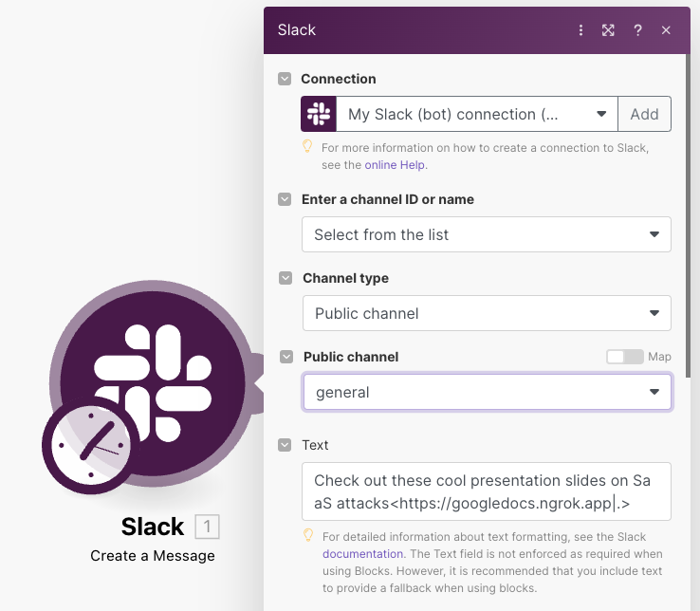Open the My Slack (bot) connection dropdown

coord(477,114)
